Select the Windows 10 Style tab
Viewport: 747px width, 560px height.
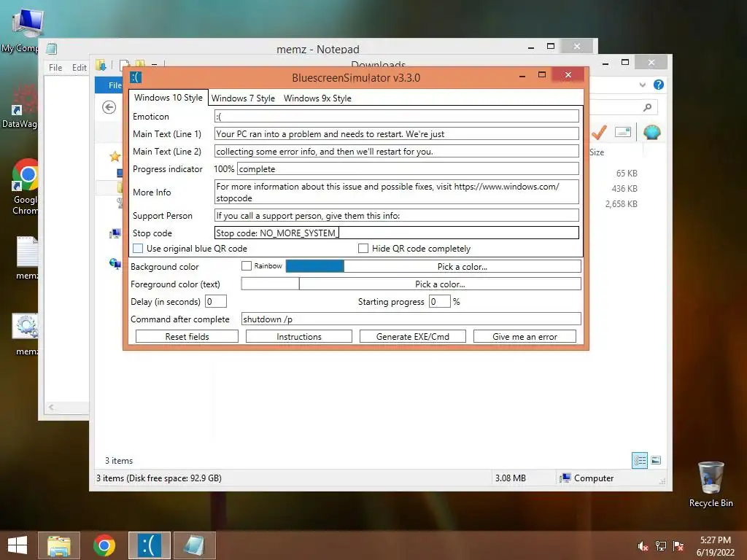(169, 98)
